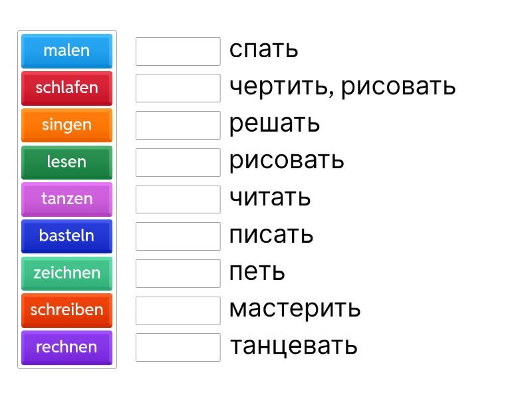The height and width of the screenshot is (399, 532).
Task: Click the green 'lesen' tile
Action: tap(66, 162)
